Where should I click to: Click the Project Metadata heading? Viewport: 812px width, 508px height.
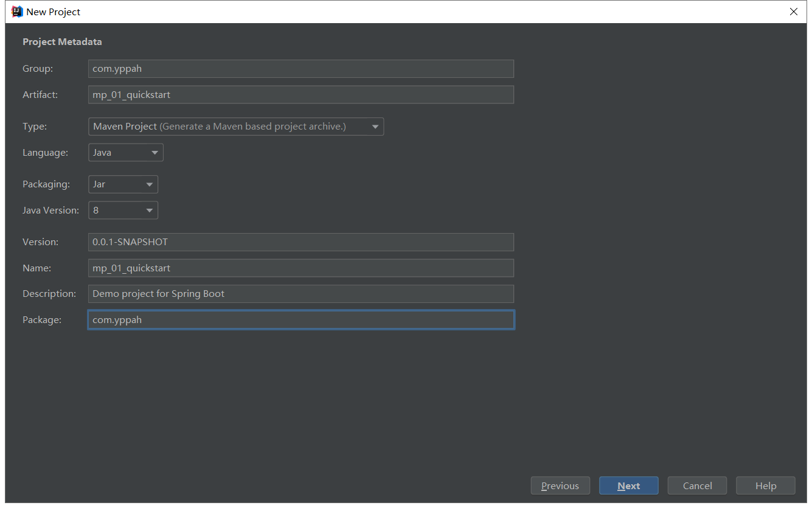click(62, 42)
